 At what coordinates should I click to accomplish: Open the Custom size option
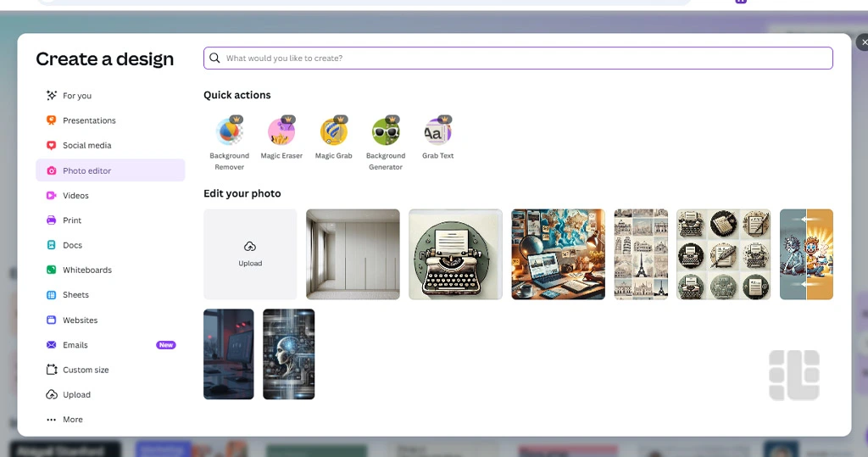click(x=85, y=370)
